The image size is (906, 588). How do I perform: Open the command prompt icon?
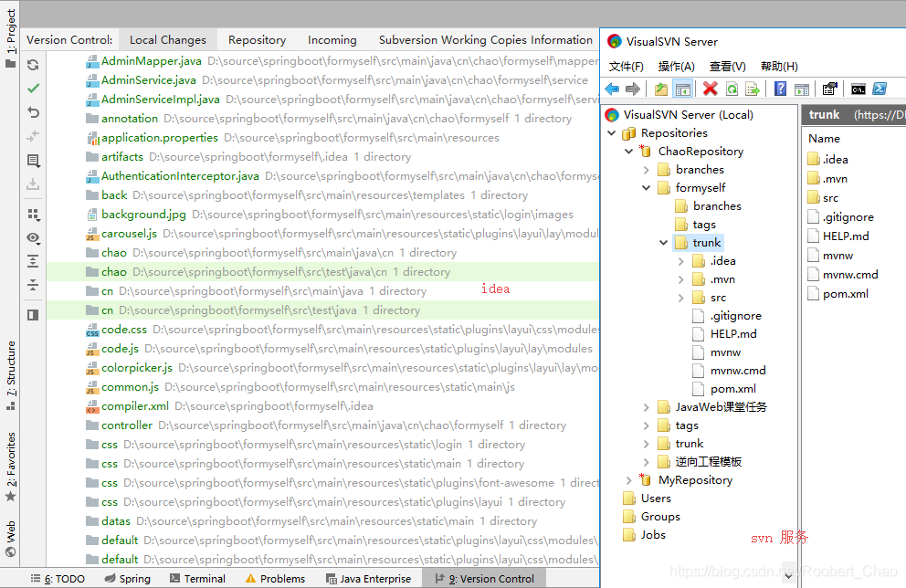pyautogui.click(x=859, y=89)
